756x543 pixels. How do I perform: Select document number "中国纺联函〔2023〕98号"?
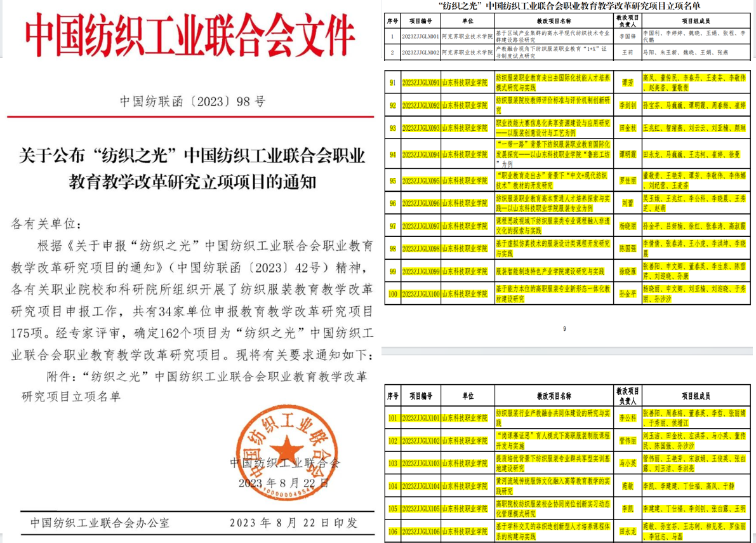[x=192, y=101]
